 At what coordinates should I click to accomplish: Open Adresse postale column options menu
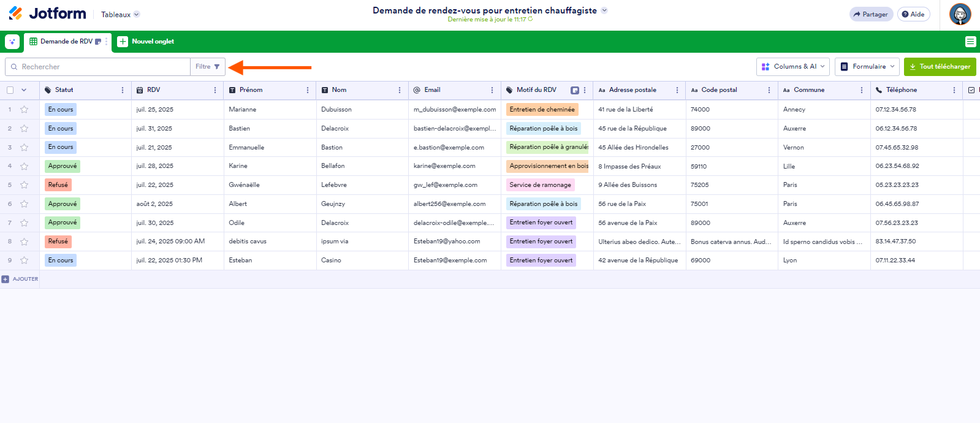[x=677, y=90]
